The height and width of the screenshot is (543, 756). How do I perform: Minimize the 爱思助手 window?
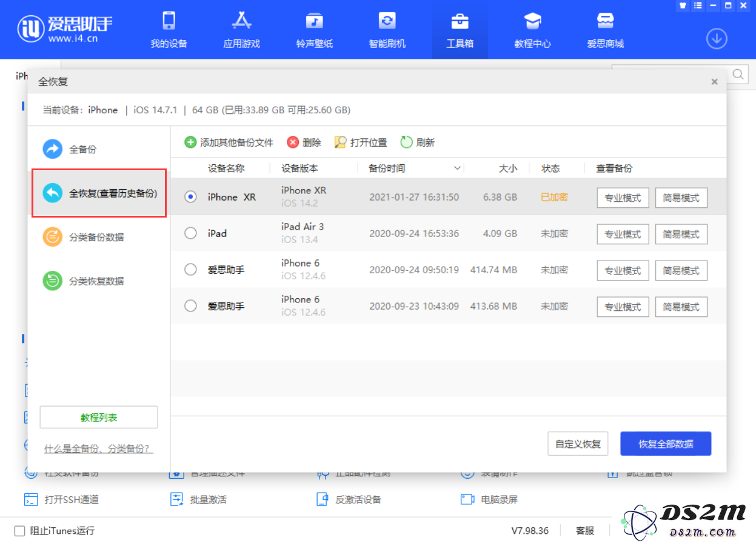(712, 5)
